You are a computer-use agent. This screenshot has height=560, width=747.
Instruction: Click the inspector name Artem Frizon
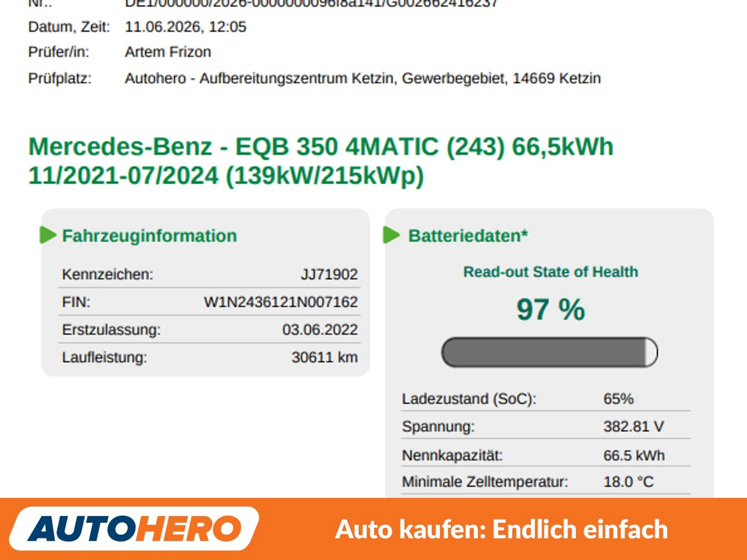pos(168,52)
